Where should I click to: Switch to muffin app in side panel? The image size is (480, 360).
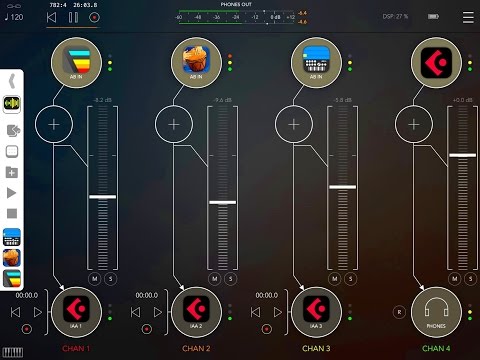(x=12, y=258)
